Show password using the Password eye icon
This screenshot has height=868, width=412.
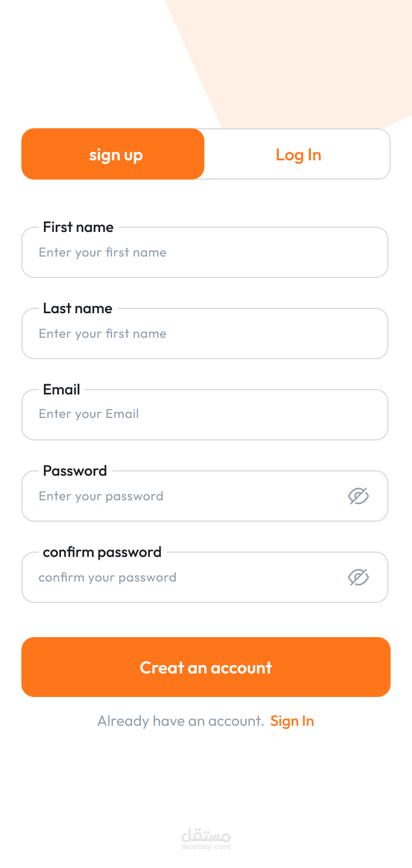(358, 496)
